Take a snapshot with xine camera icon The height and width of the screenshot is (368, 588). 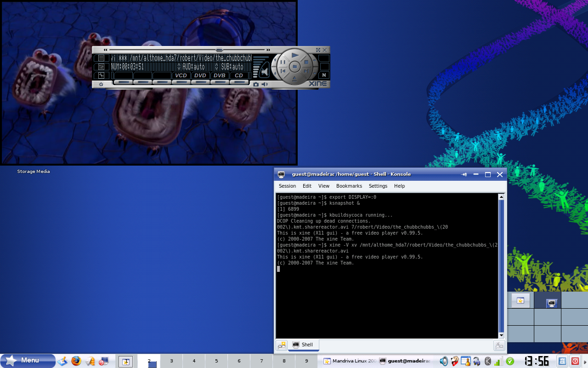(x=256, y=84)
